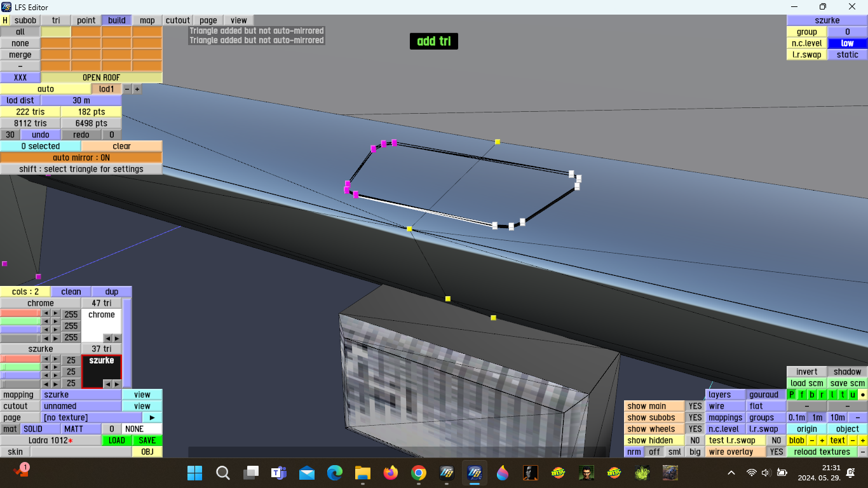This screenshot has height=488, width=868.
Task: Click reload textures button
Action: click(x=822, y=452)
